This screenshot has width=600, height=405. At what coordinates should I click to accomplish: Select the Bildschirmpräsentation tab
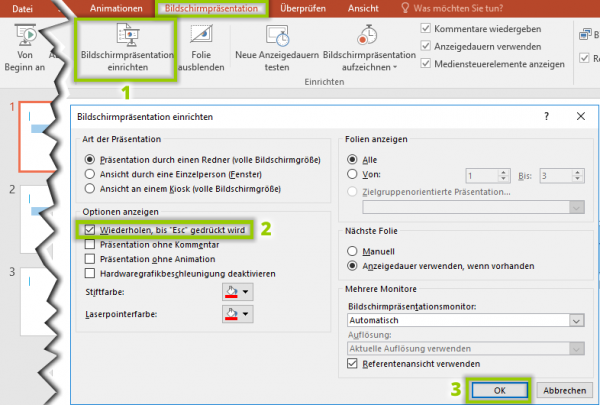pyautogui.click(x=211, y=8)
